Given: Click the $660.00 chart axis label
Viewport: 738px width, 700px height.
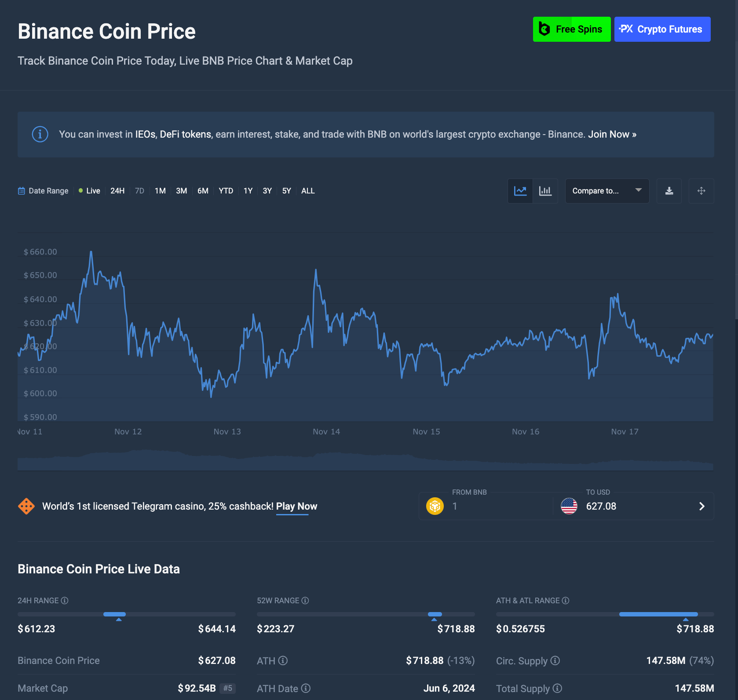Looking at the screenshot, I should [40, 252].
